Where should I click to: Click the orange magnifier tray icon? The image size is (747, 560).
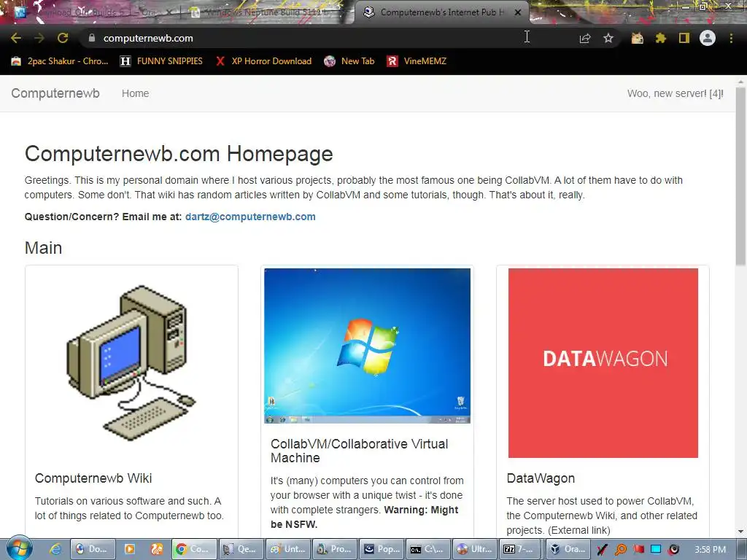[x=620, y=550]
